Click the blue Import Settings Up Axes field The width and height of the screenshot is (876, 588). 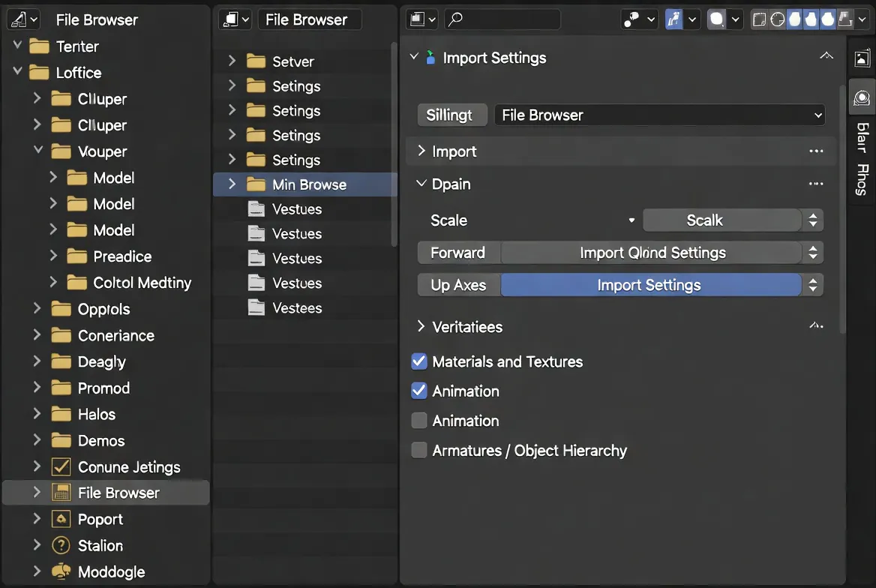(651, 285)
